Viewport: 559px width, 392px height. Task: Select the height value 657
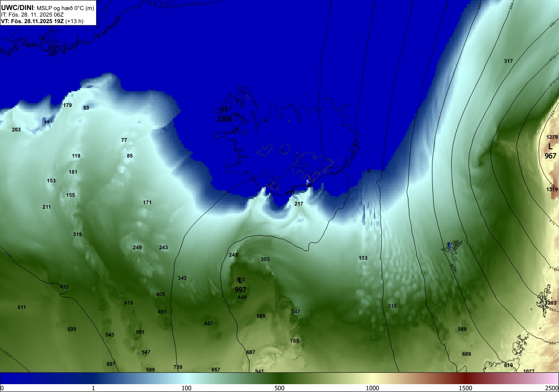[216, 370]
